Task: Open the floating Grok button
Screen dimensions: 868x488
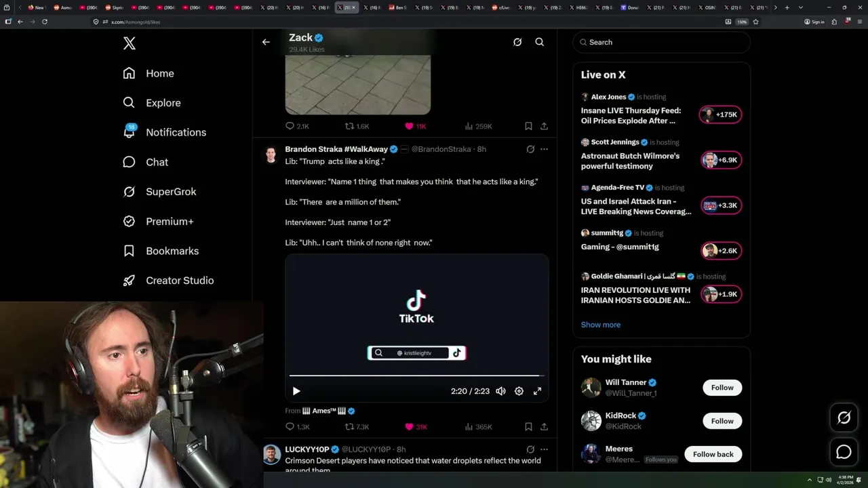Action: (844, 418)
